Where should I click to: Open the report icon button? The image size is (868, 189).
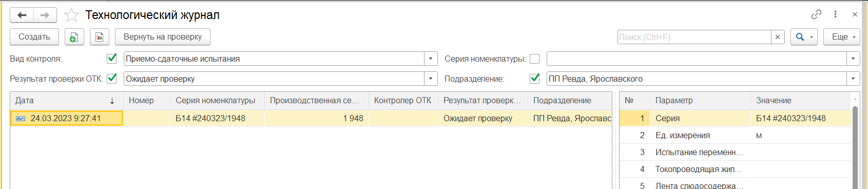pos(100,37)
